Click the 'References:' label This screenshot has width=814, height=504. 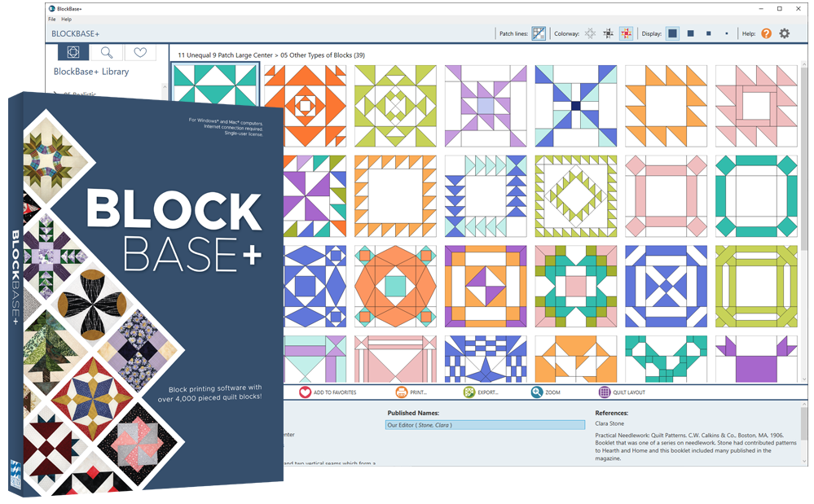(x=612, y=414)
